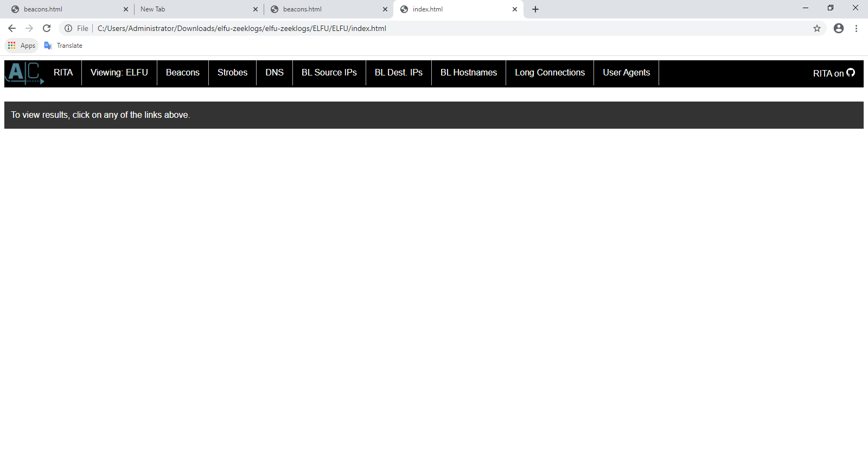
Task: Click the 'To view results' message text
Action: [100, 115]
